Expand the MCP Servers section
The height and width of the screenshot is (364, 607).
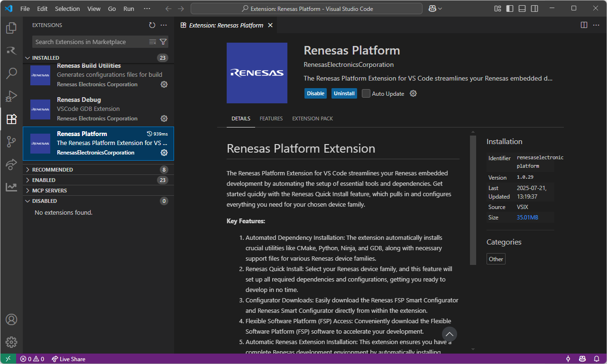[x=49, y=191]
